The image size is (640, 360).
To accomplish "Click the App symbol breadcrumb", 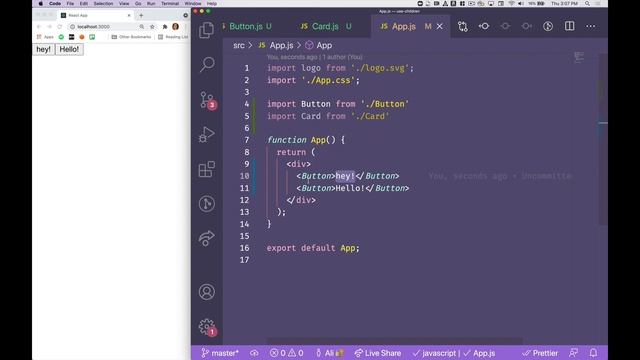I will tap(318, 45).
